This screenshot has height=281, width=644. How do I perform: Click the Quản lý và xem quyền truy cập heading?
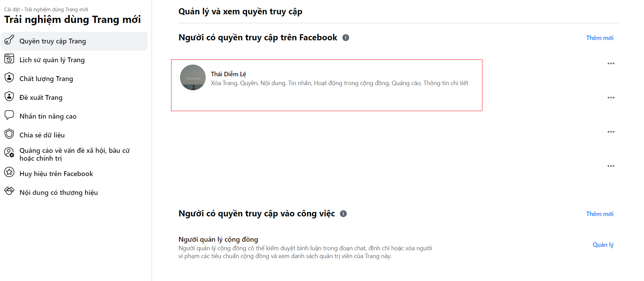click(240, 12)
